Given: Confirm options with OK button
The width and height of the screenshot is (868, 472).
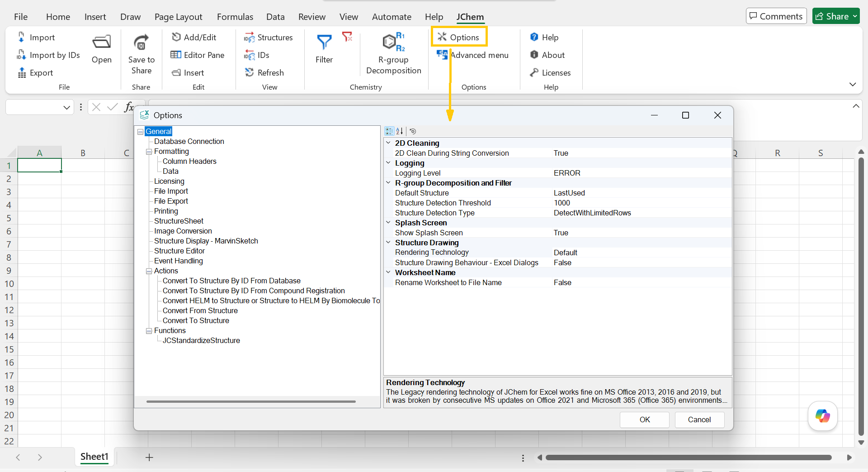Looking at the screenshot, I should [645, 420].
